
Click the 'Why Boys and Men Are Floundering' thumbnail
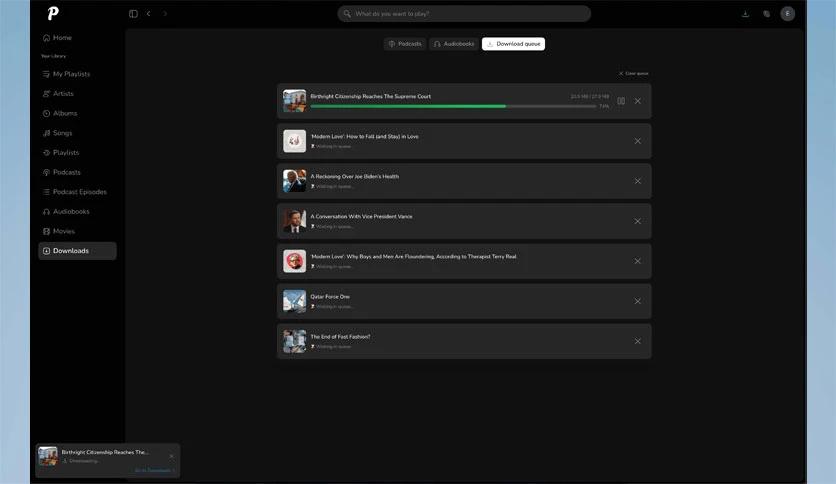tap(294, 261)
